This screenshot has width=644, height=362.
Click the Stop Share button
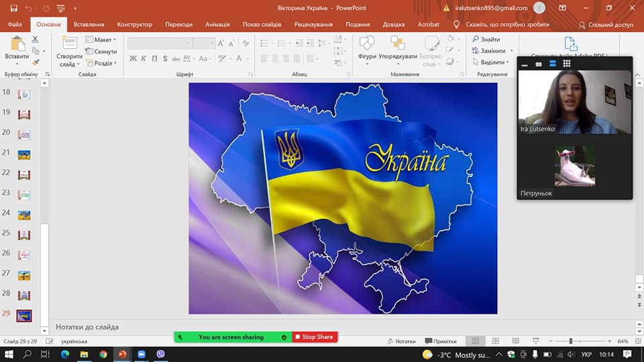(x=315, y=337)
